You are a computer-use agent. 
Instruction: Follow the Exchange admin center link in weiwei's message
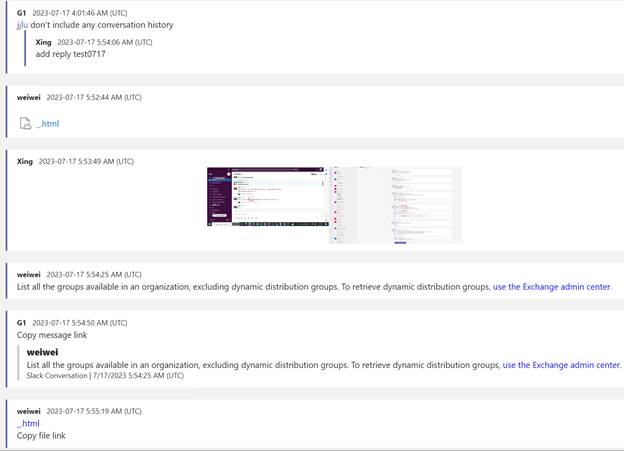coord(551,287)
